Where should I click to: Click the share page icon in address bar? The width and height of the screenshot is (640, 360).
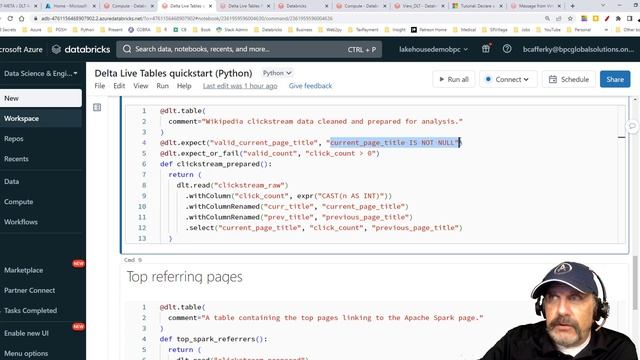(559, 18)
